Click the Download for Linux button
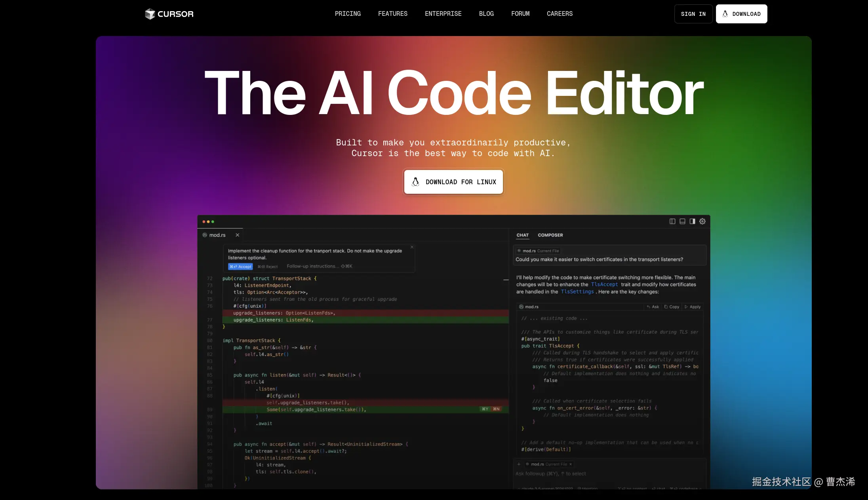This screenshot has height=500, width=868. [453, 182]
